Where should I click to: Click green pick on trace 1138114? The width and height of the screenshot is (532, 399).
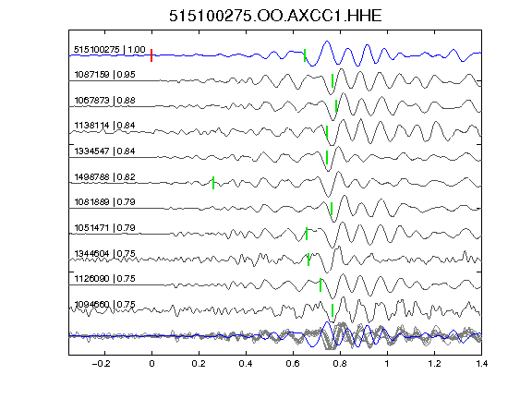coord(327,132)
